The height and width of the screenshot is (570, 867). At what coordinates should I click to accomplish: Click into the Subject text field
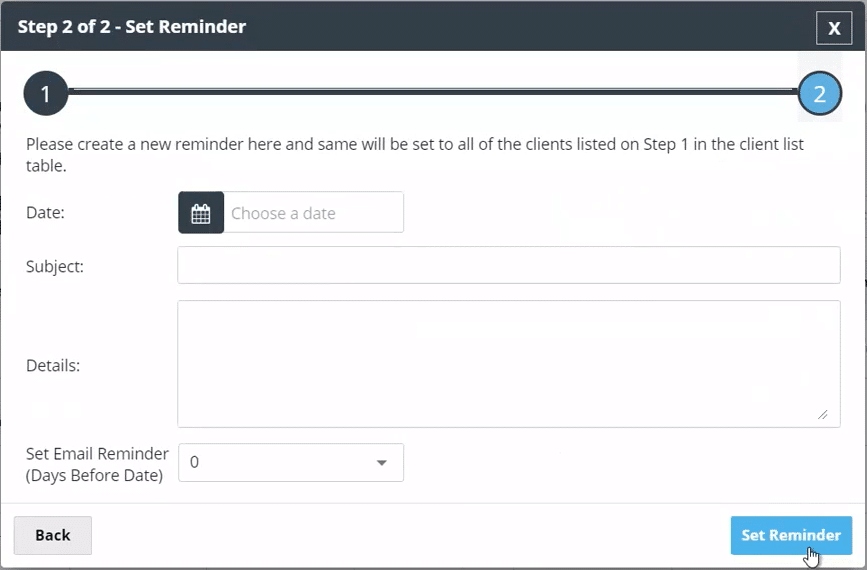(x=508, y=266)
